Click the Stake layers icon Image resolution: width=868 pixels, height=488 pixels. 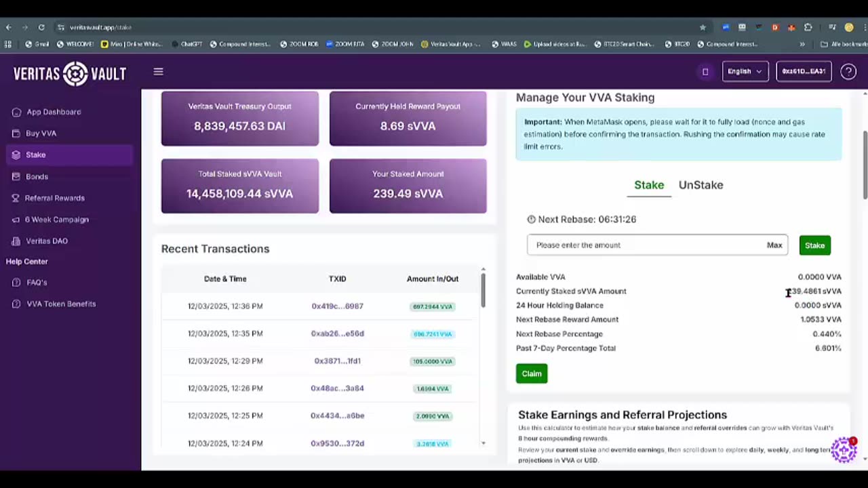pos(16,155)
